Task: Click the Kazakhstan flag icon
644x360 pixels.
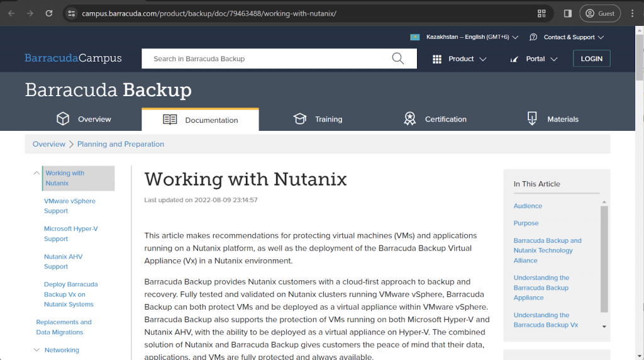Action: point(415,37)
